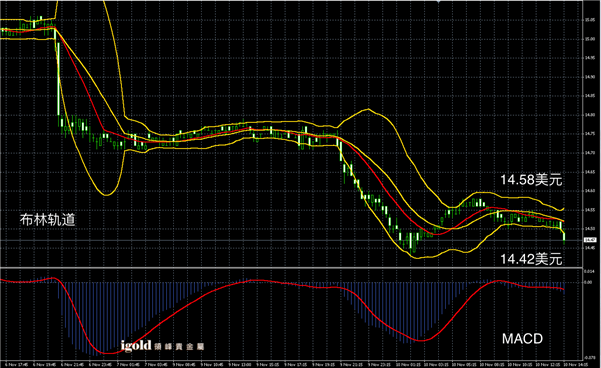
Task: Select the 布林轨道 Bollinger Band label
Action: (48, 220)
